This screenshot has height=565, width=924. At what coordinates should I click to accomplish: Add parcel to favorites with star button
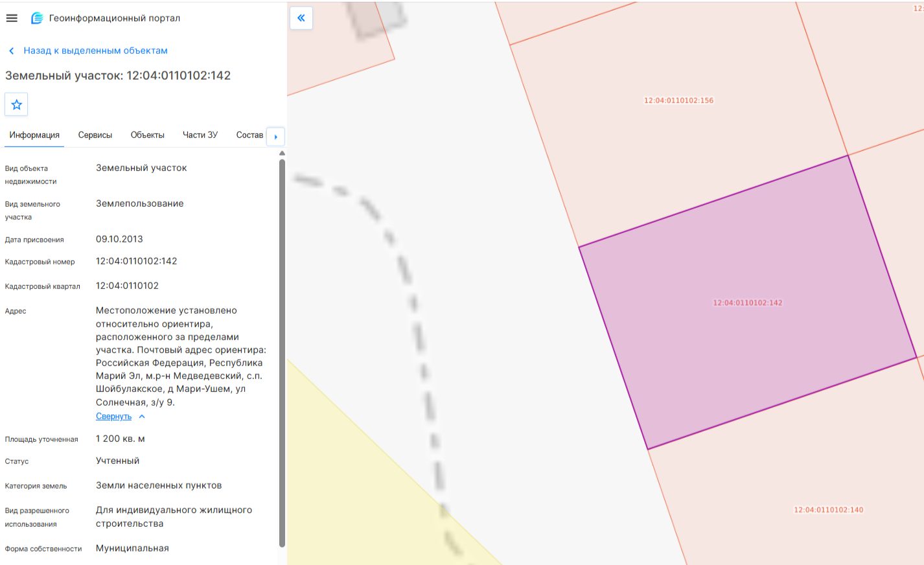[x=16, y=104]
